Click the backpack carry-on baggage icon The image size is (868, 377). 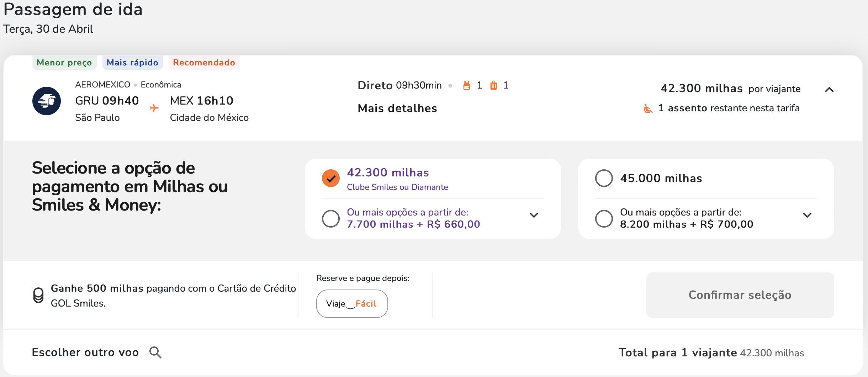tap(466, 85)
